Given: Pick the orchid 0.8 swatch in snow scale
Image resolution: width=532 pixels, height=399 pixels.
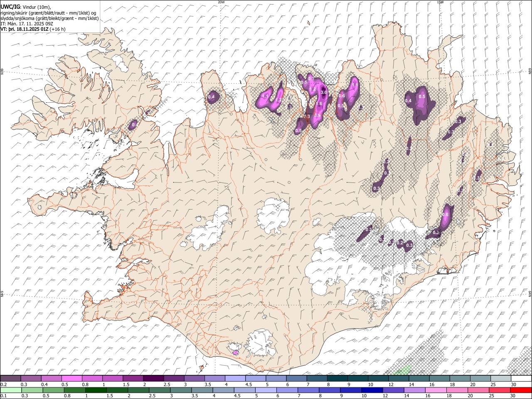Looking at the screenshot, I should (92, 379).
